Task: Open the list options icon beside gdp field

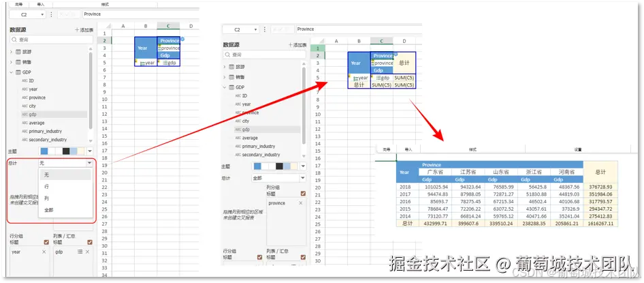Action: tap(80, 252)
